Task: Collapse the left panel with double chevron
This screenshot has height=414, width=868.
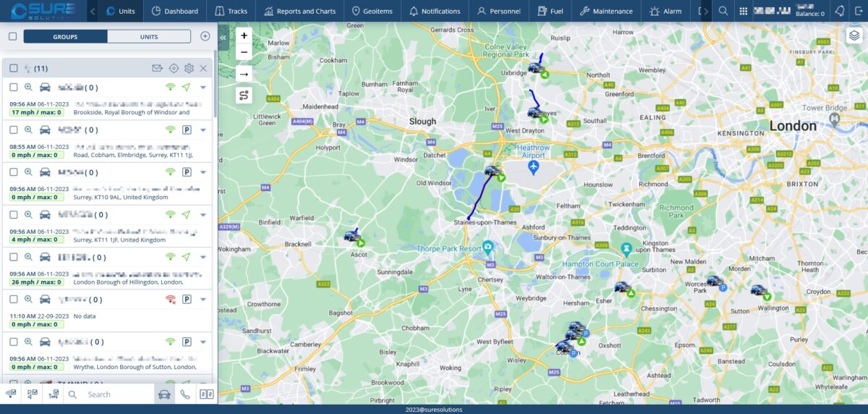Action: [x=223, y=36]
